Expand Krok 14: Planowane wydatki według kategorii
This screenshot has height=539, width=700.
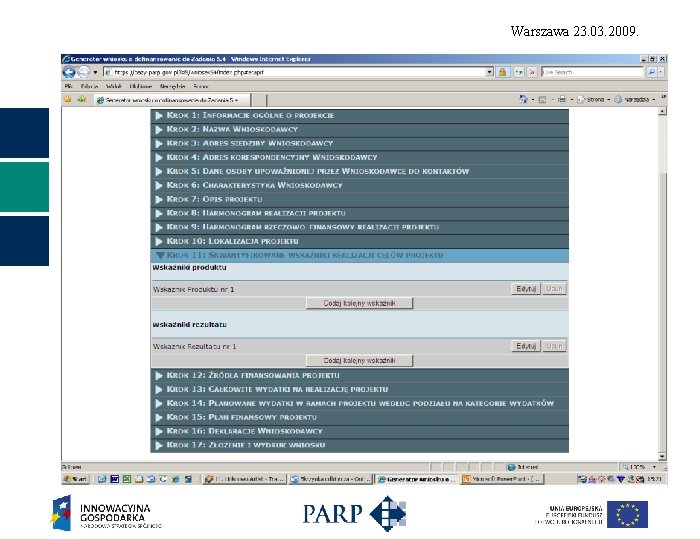click(359, 403)
